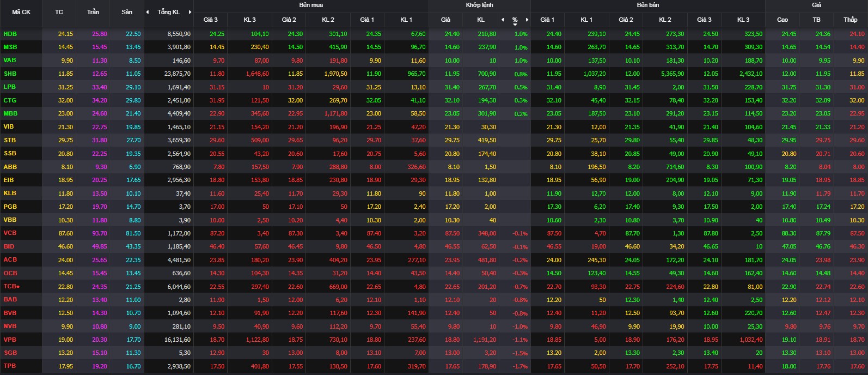Sort by the Mã CK column header
Image resolution: width=868 pixels, height=375 pixels.
pos(21,12)
